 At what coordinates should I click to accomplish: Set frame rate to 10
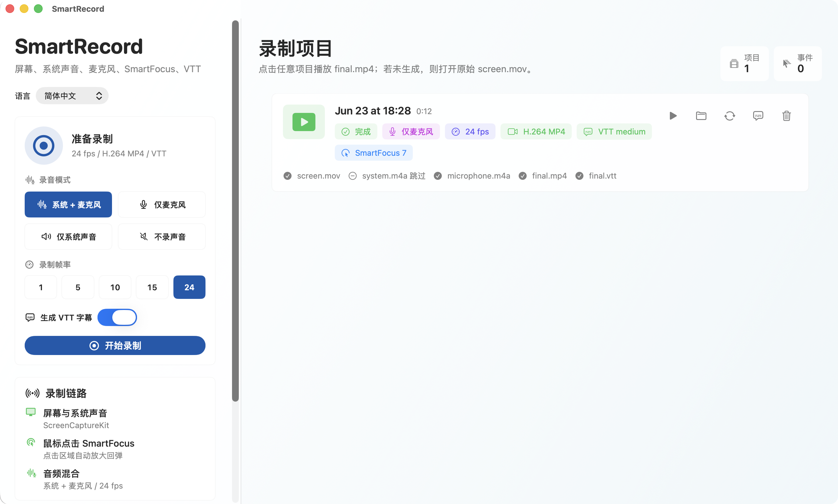tap(115, 287)
